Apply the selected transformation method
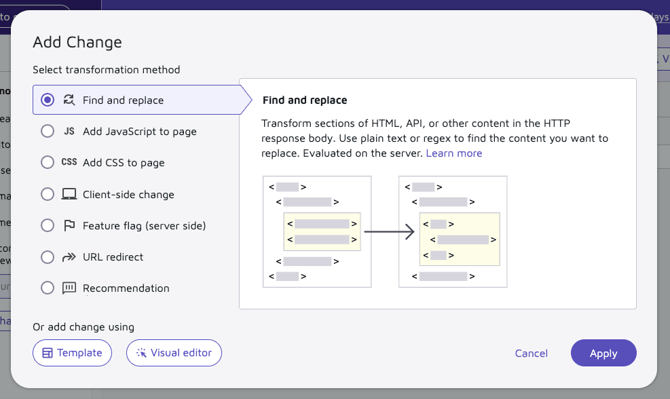 coord(603,353)
